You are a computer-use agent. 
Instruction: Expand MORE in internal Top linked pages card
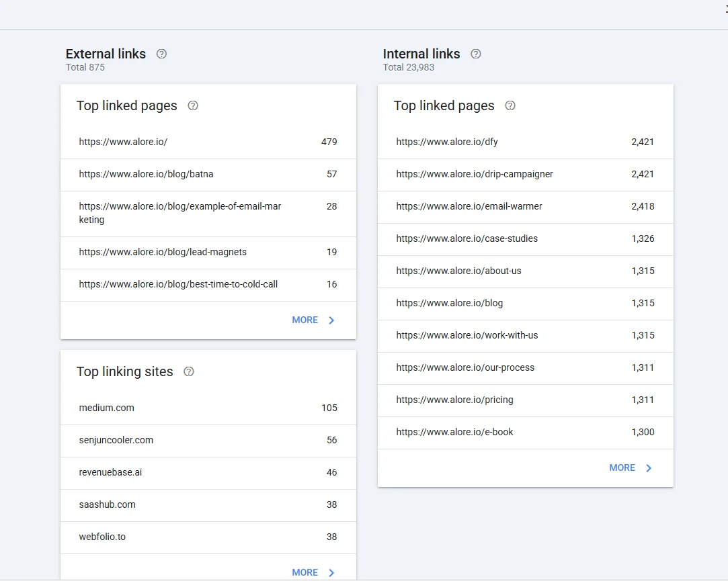point(630,467)
